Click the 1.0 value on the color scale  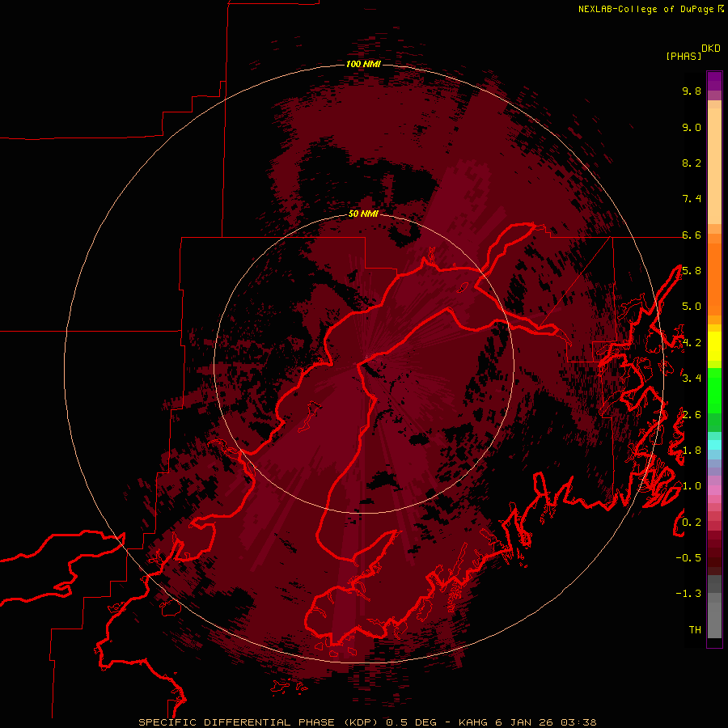pos(692,486)
